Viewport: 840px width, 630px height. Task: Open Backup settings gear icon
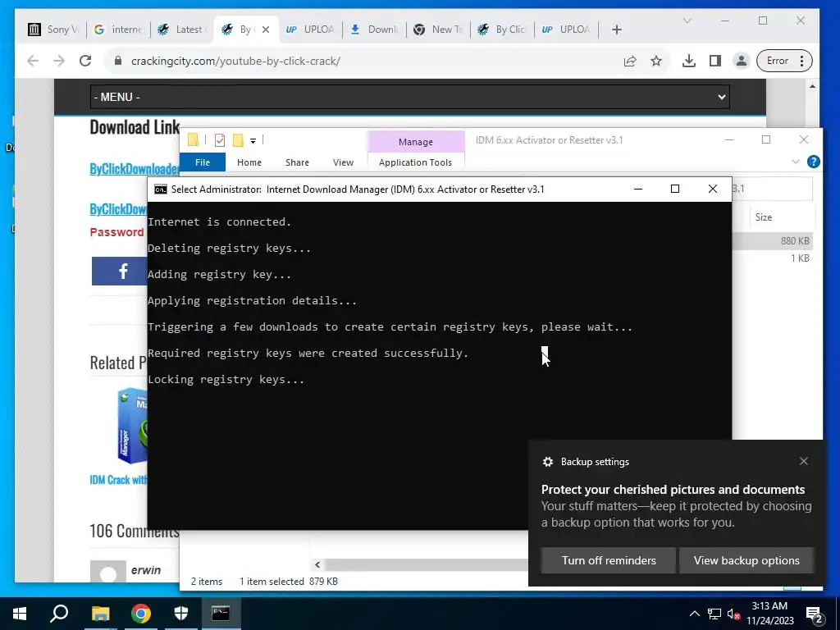coord(547,462)
